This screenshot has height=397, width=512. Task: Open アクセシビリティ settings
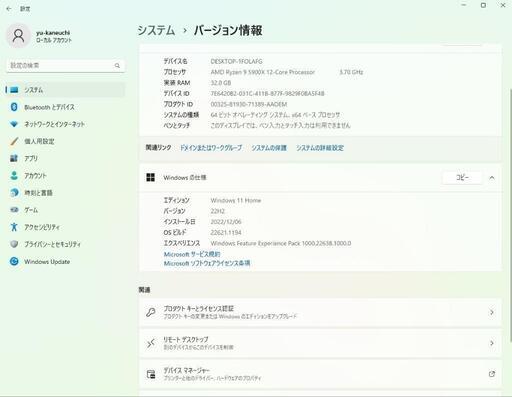[66, 227]
